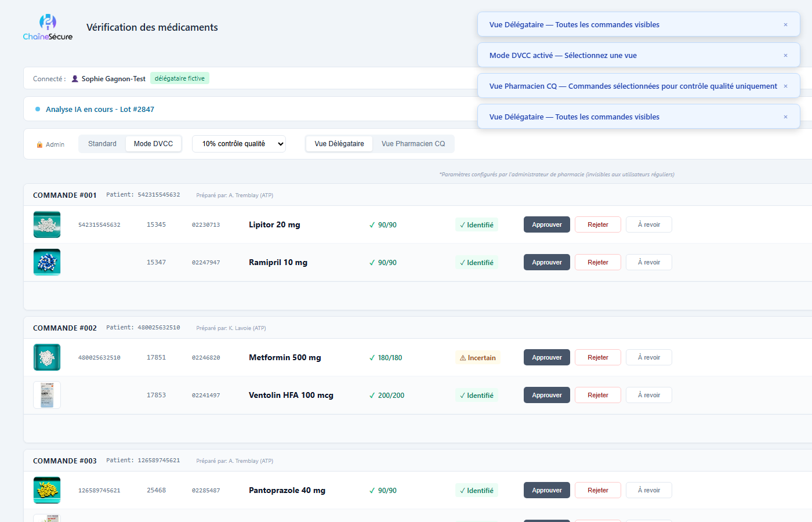Open the 10% contrôle qualité dropdown

239,144
